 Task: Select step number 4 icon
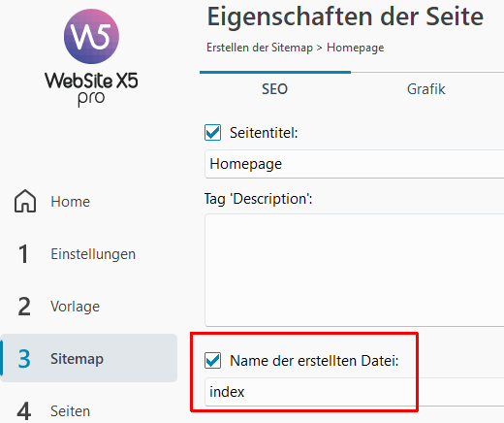[x=24, y=411]
